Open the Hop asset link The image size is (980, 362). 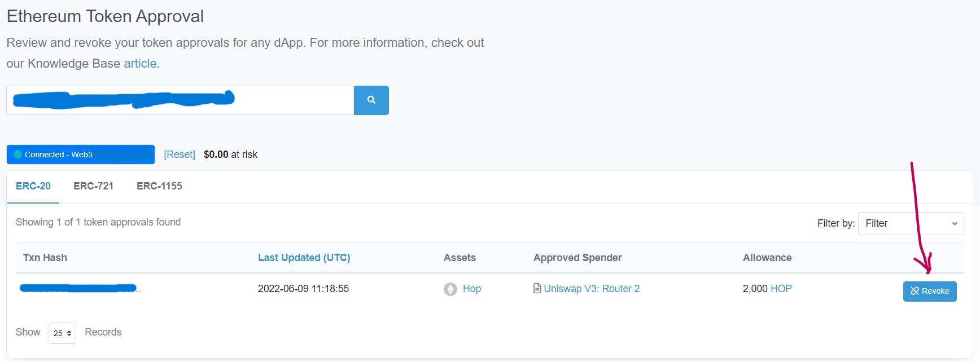pos(471,289)
